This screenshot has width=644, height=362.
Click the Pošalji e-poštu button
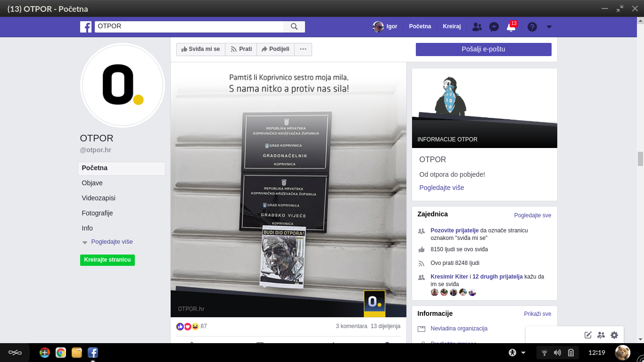tap(483, 49)
